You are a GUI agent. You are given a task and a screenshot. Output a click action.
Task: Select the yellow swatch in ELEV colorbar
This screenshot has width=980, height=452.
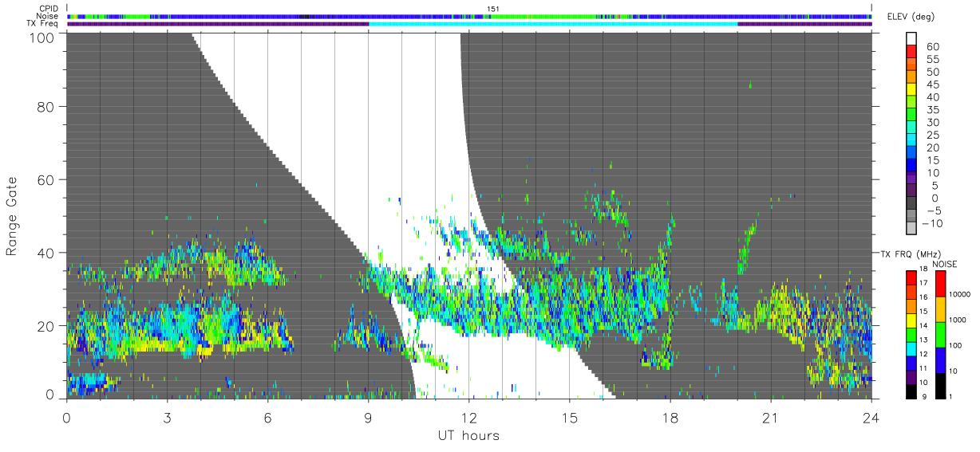pos(912,89)
